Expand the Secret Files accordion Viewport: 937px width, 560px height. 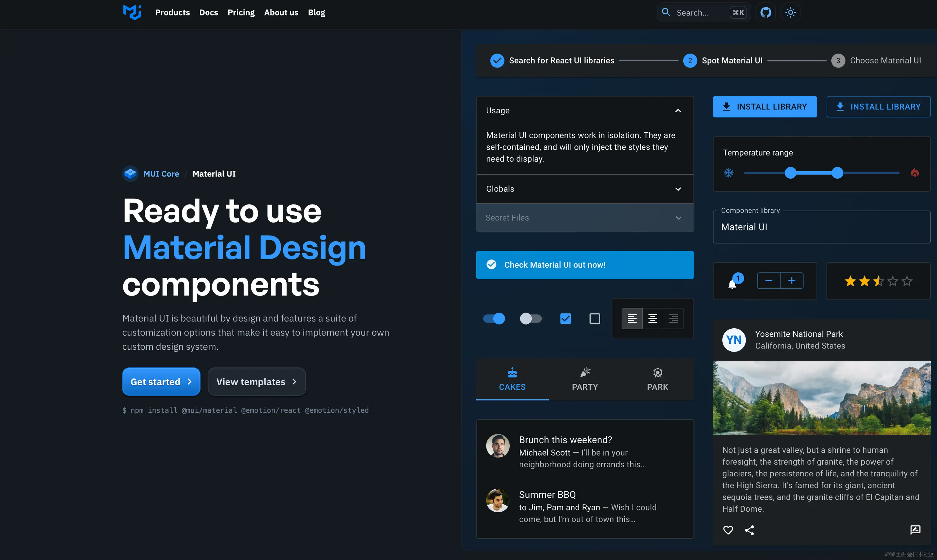click(585, 218)
